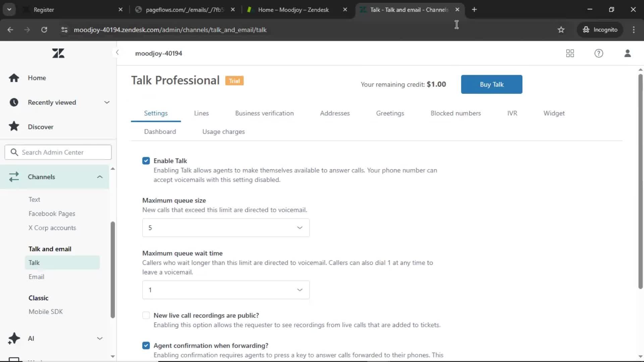Screen dimensions: 644x362
Task: Close the Home – Moodjoy – Zendesk tab
Action: 345,10
